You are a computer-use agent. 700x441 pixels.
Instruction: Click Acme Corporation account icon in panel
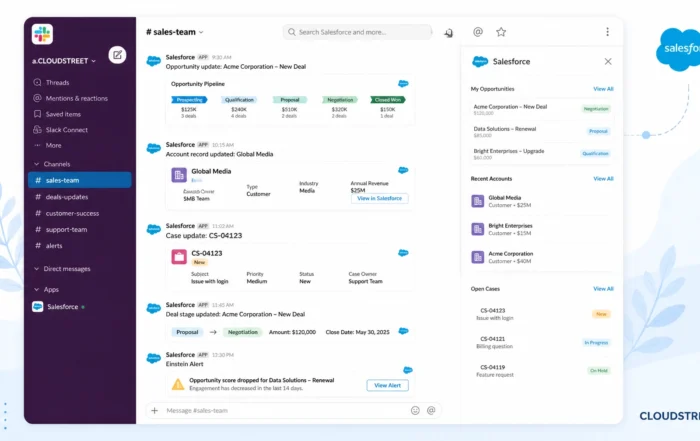click(478, 257)
